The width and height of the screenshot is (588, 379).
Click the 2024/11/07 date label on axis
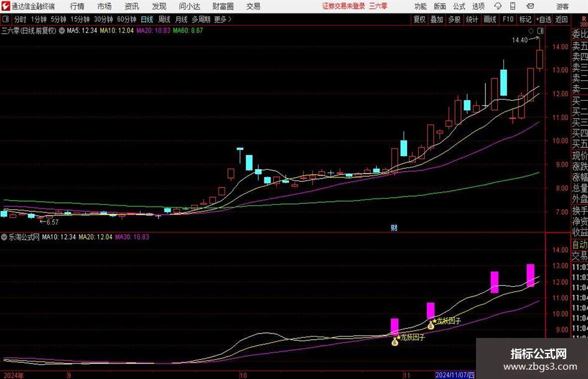point(454,375)
